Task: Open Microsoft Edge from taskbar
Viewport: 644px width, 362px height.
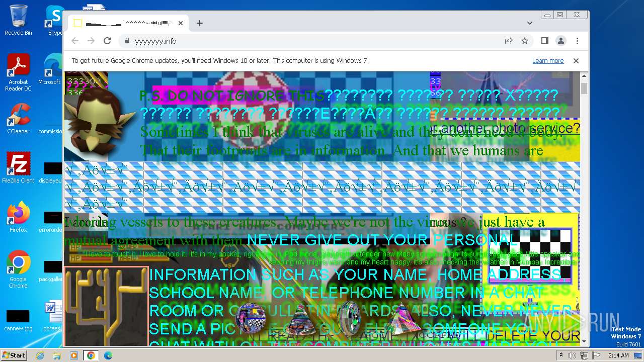Action: pyautogui.click(x=108, y=355)
